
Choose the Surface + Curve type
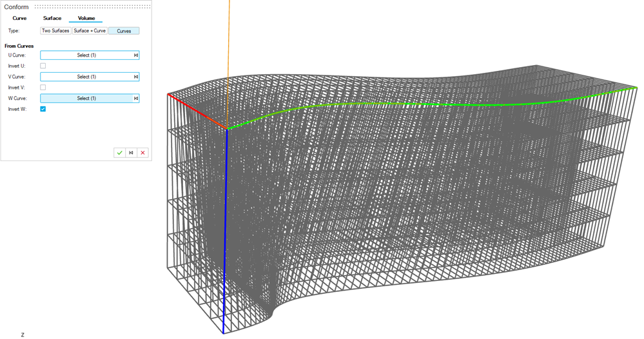90,31
